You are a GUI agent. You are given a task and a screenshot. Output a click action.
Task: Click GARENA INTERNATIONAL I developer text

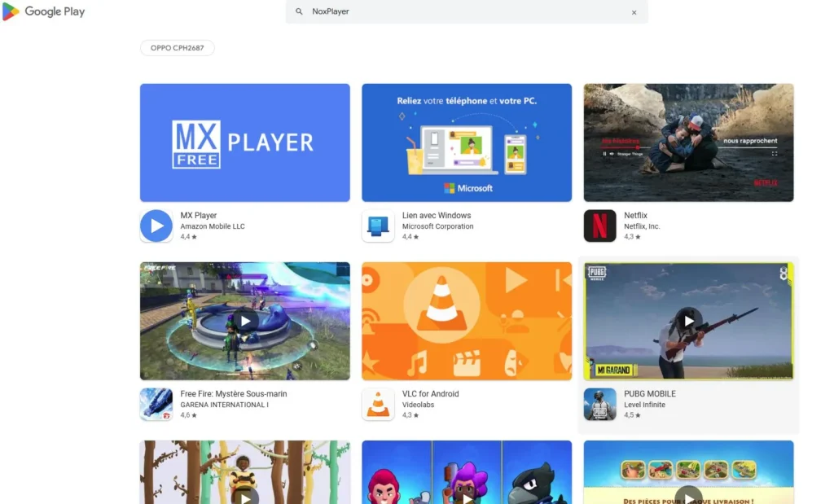[224, 405]
